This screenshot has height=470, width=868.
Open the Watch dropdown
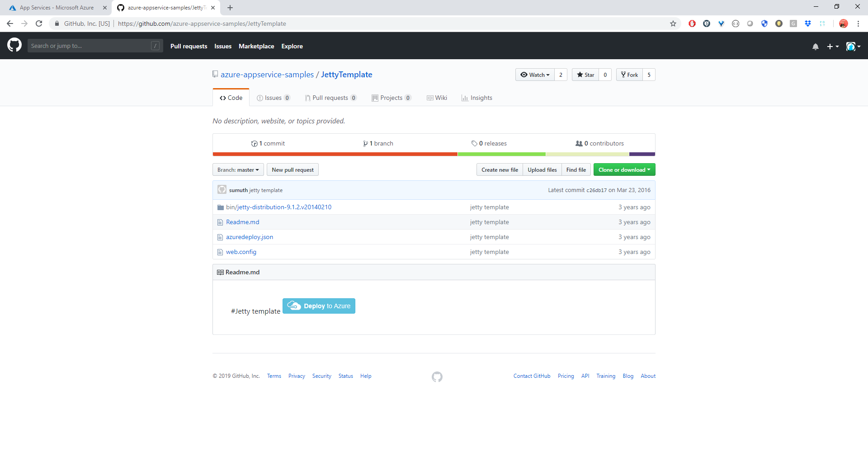click(x=535, y=75)
